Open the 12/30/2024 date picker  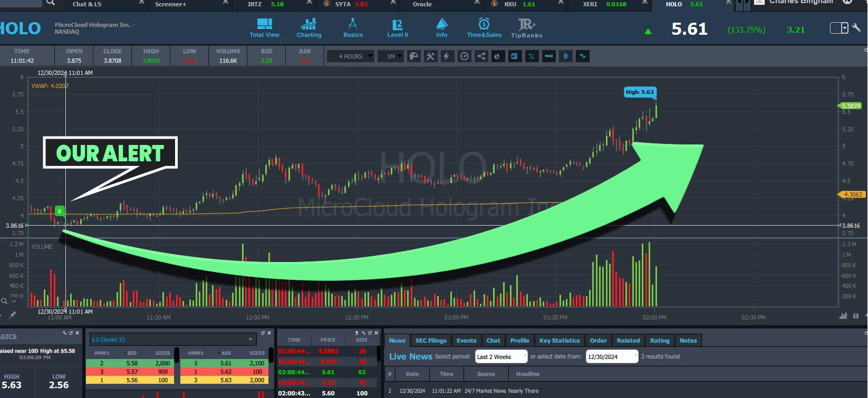(612, 357)
